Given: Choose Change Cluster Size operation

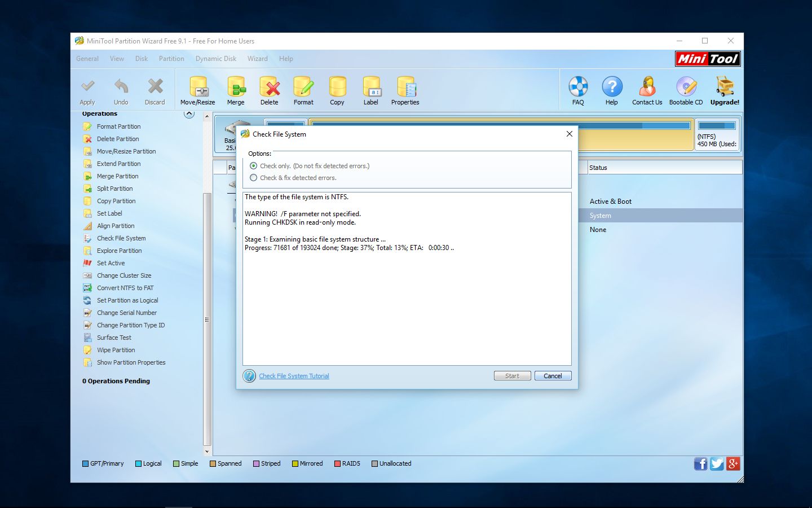Looking at the screenshot, I should (124, 275).
